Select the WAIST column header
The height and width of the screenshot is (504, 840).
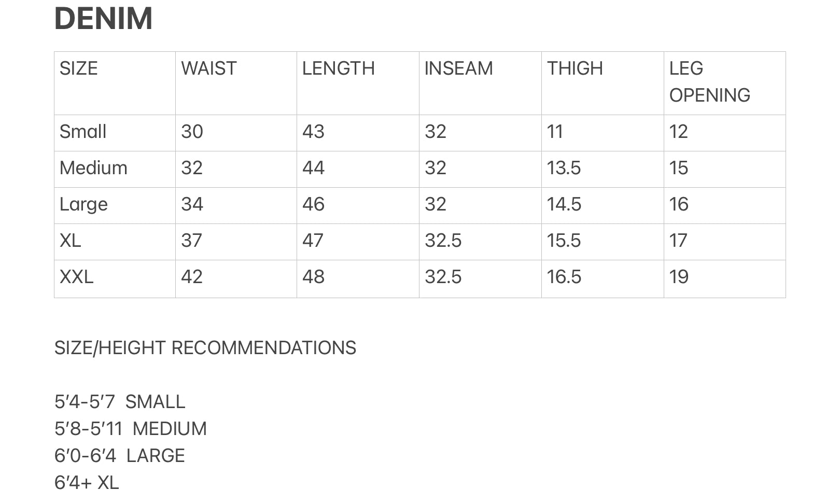tap(209, 68)
